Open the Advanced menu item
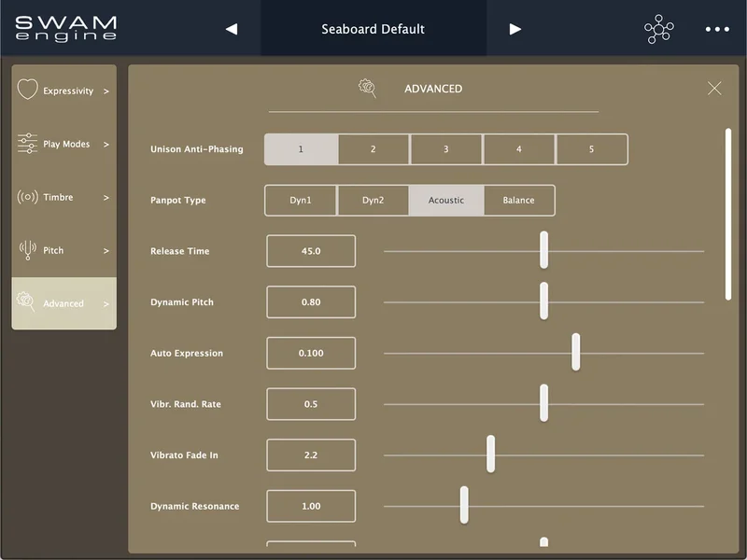Viewport: 747px width, 560px height. pos(63,303)
